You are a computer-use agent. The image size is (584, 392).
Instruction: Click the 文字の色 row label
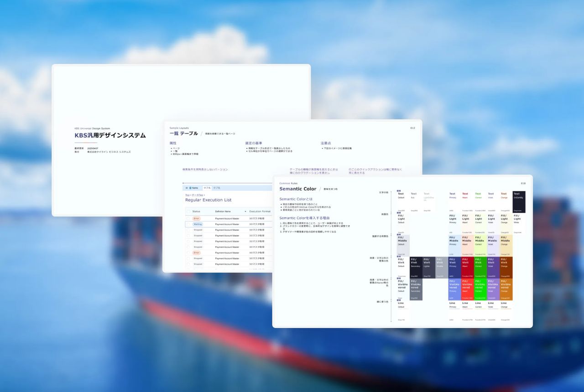pyautogui.click(x=384, y=192)
